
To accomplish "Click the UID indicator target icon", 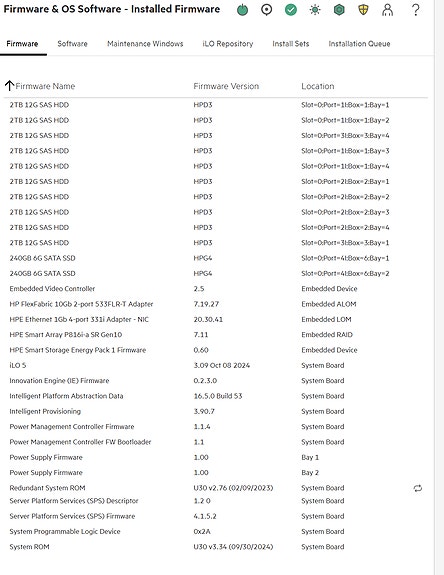I will tap(267, 10).
